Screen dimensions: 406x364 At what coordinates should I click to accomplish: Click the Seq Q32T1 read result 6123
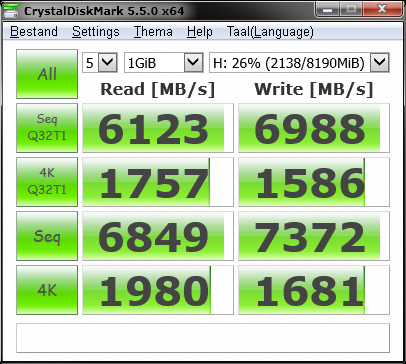coord(158,128)
